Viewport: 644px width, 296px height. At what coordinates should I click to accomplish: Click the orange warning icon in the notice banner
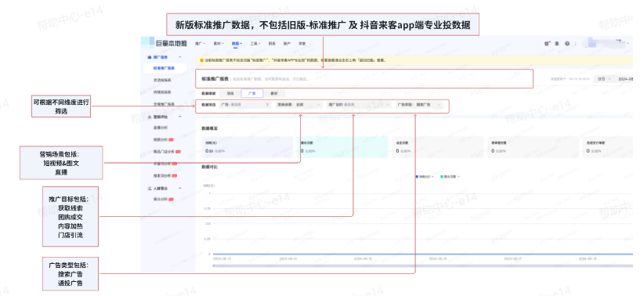201,60
